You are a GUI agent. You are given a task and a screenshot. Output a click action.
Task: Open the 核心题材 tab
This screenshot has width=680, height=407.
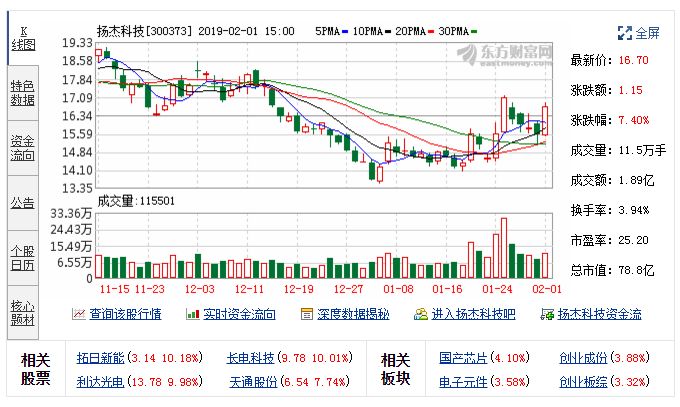click(23, 312)
